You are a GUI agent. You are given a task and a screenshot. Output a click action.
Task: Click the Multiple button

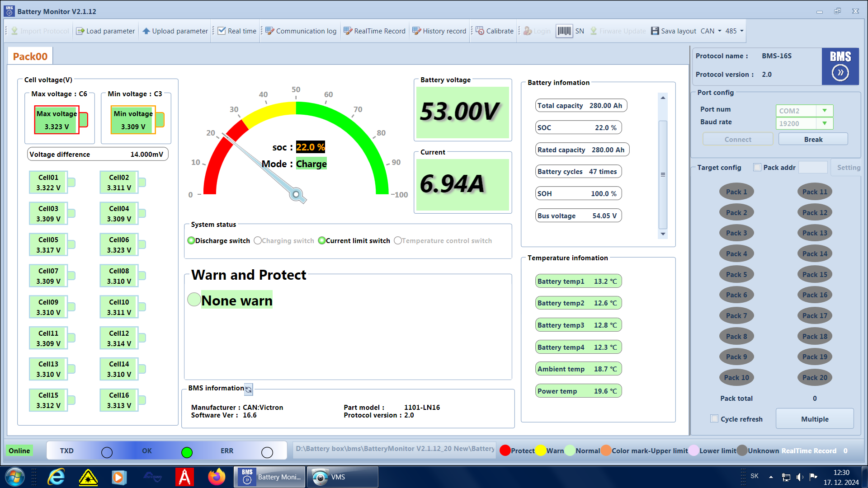tap(815, 419)
